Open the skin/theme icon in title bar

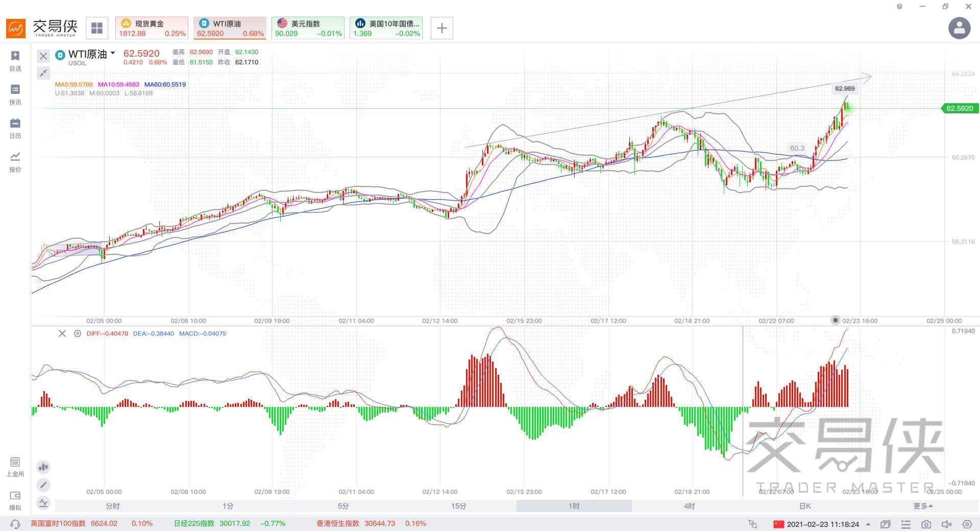(x=899, y=7)
